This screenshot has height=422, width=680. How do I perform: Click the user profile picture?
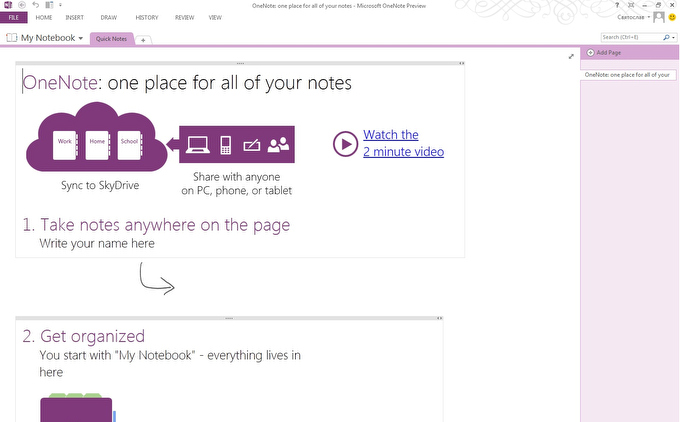659,17
